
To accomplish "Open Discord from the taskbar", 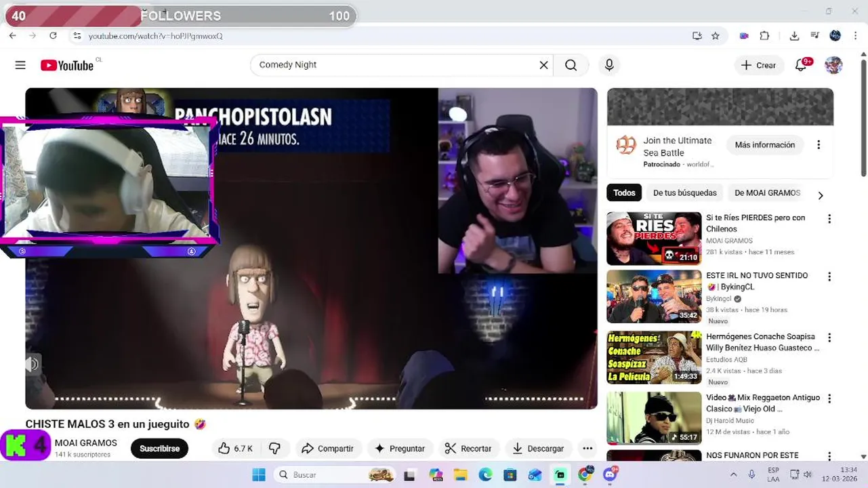I will 611,474.
